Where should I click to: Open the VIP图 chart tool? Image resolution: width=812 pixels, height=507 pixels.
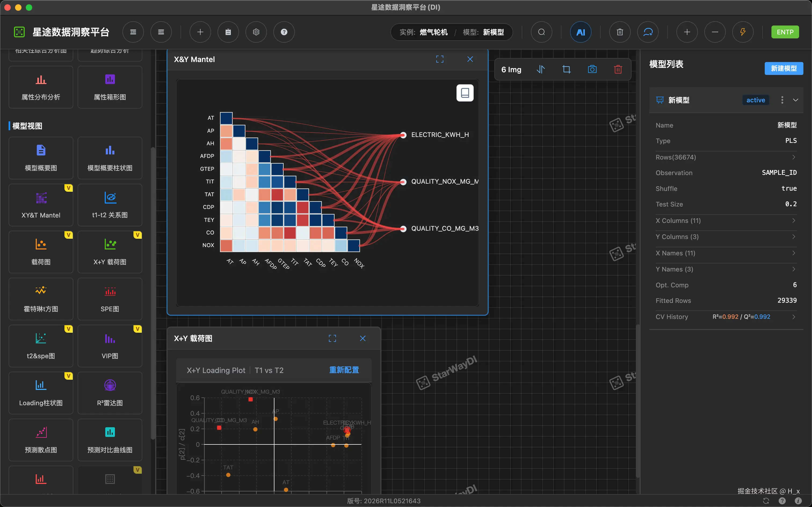click(110, 346)
